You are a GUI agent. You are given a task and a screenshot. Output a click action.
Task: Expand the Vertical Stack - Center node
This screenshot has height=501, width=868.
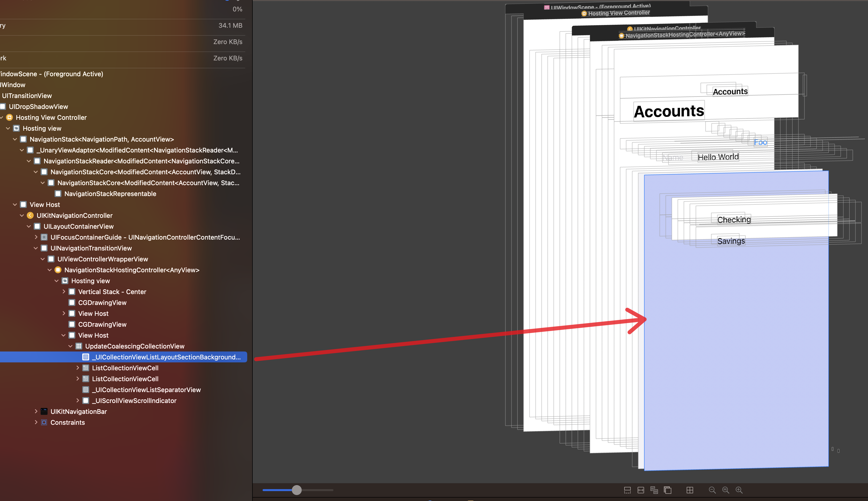pos(64,291)
